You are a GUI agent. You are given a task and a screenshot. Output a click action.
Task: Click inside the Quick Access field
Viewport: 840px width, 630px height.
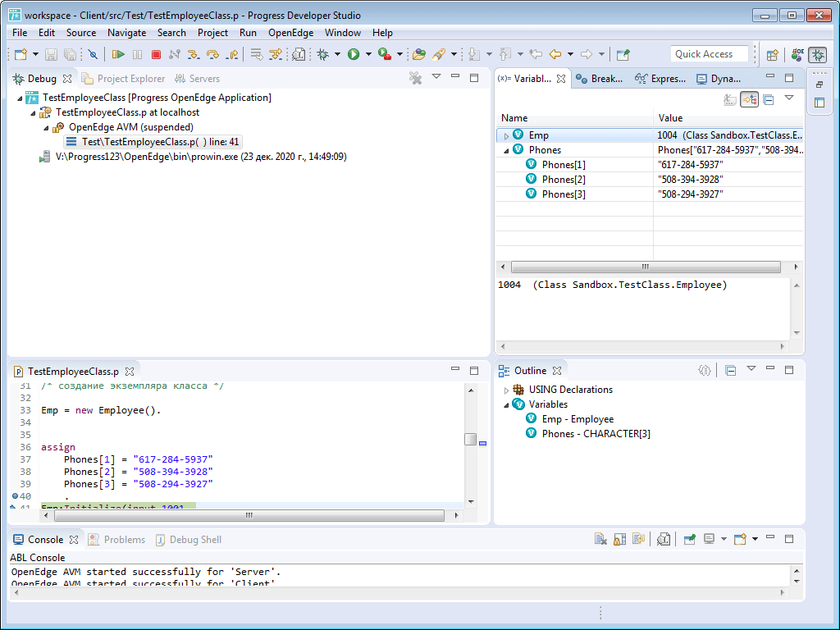click(x=709, y=54)
